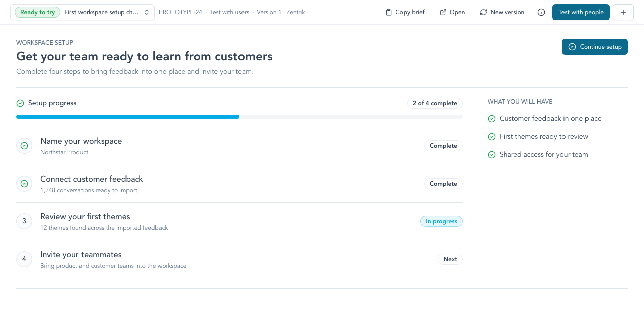This screenshot has width=644, height=327.
Task: Open the prototype selector dropdown
Action: tap(83, 12)
